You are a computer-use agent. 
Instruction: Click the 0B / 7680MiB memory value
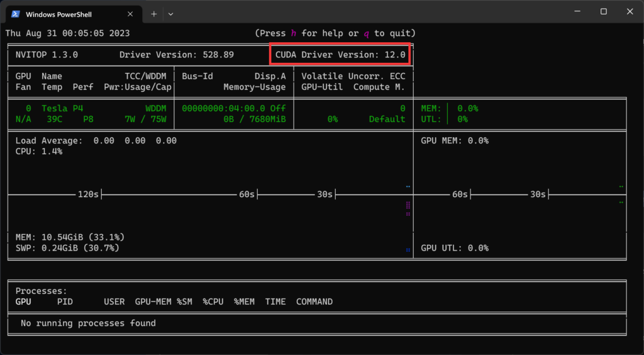[x=255, y=119]
